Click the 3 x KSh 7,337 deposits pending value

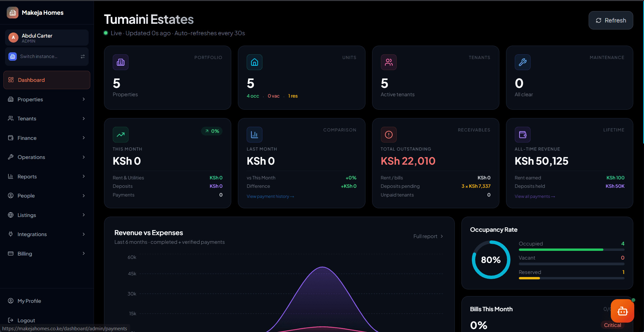click(476, 186)
